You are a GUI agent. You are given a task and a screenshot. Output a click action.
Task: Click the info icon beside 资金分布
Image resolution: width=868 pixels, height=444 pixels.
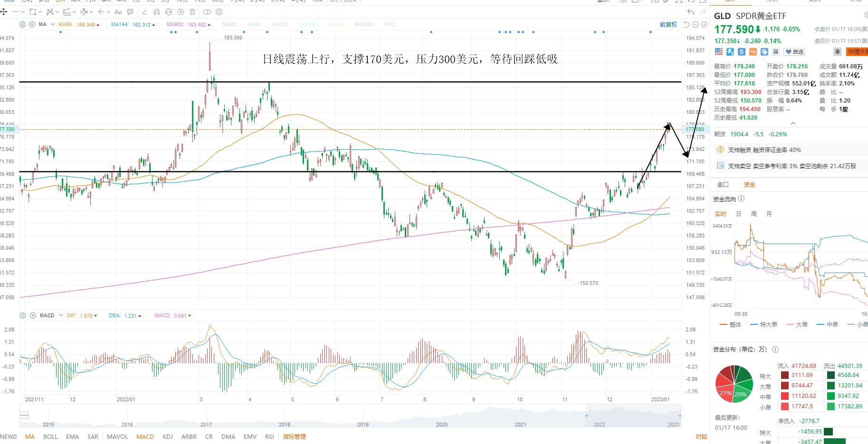(x=775, y=349)
